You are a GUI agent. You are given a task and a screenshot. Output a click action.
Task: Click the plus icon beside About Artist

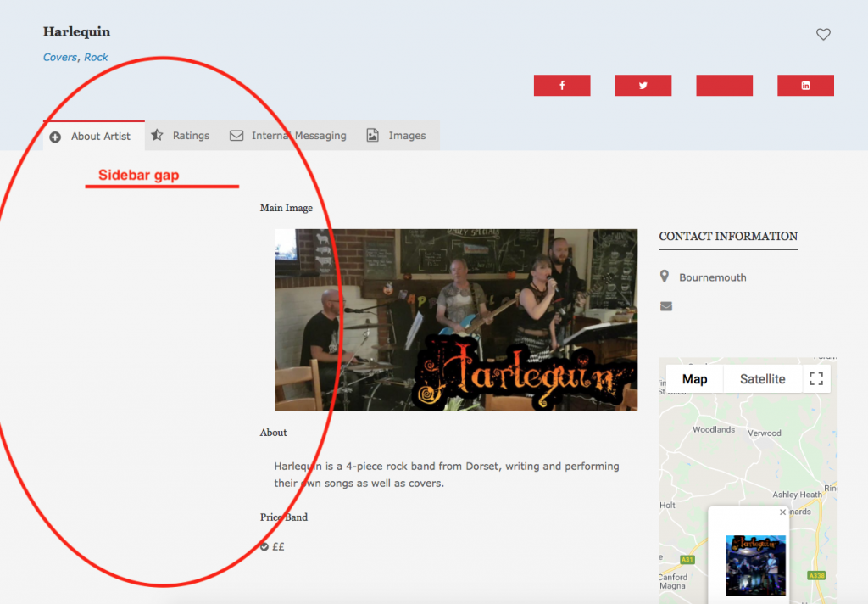click(x=55, y=136)
